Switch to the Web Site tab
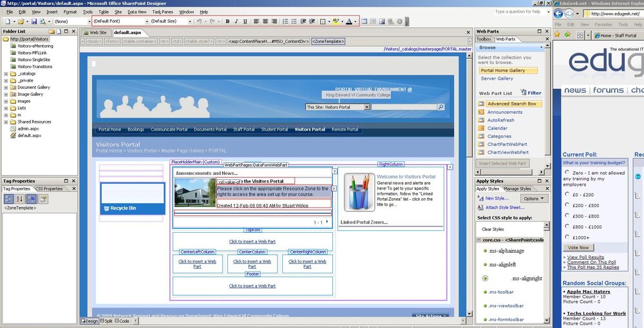Image resolution: width=644 pixels, height=328 pixels. 95,32
